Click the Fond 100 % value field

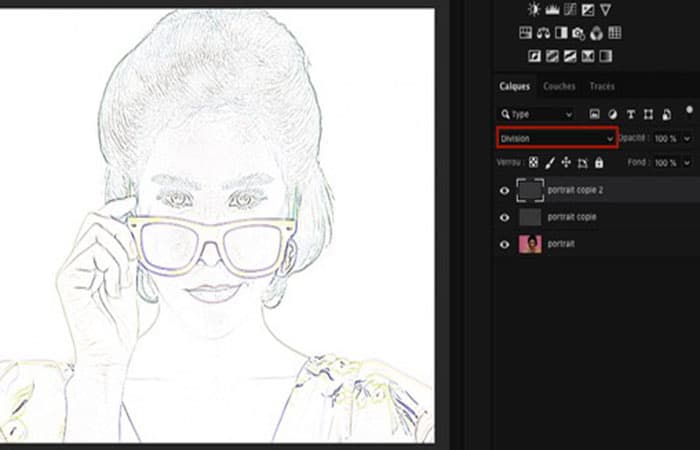click(x=666, y=163)
